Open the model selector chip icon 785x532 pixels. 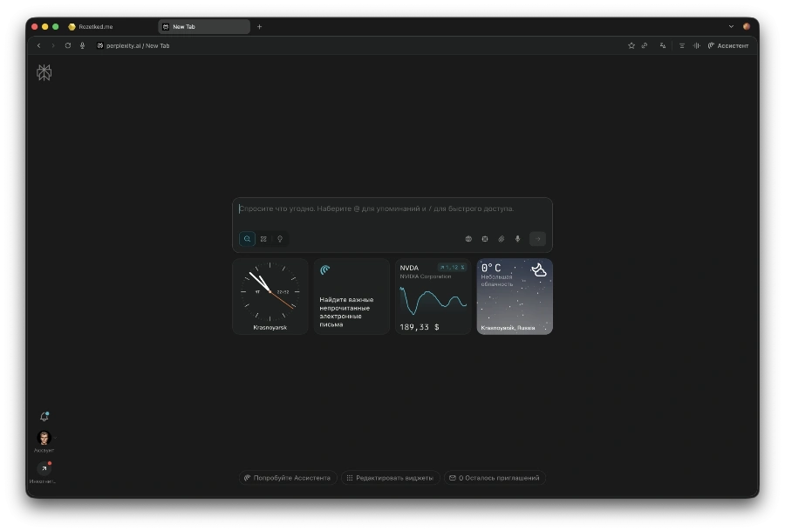(x=485, y=239)
